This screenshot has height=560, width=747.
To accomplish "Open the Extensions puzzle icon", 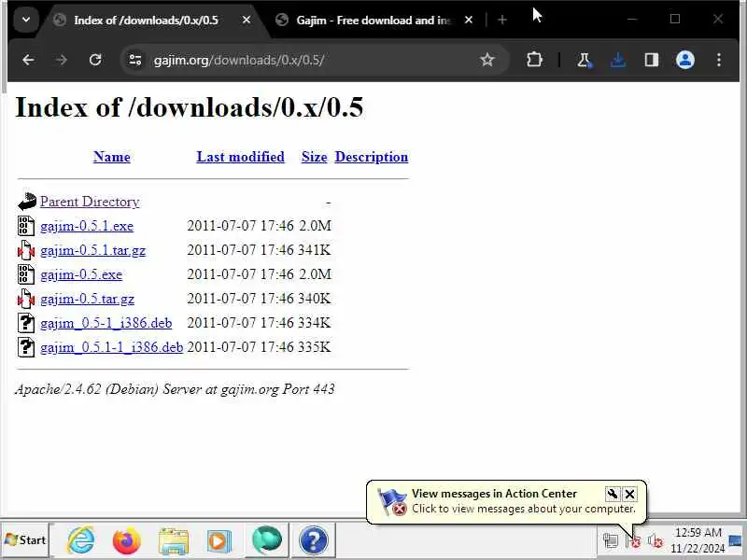I will coord(534,60).
